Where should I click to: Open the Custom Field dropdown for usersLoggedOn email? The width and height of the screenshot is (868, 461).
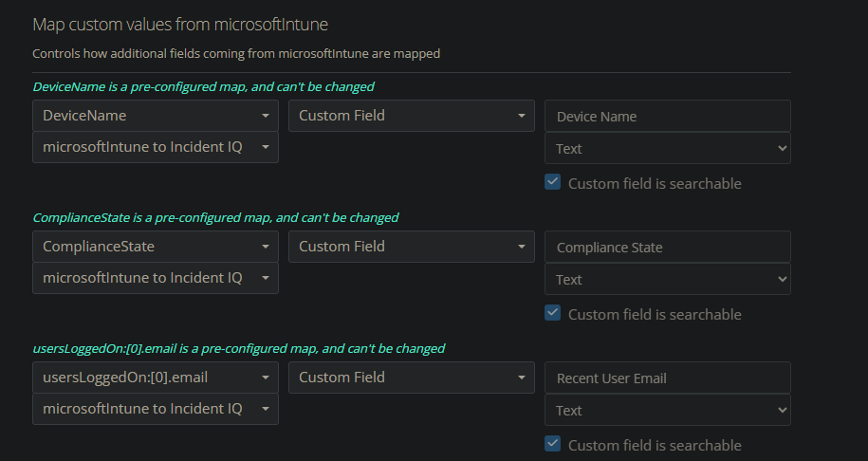(412, 378)
